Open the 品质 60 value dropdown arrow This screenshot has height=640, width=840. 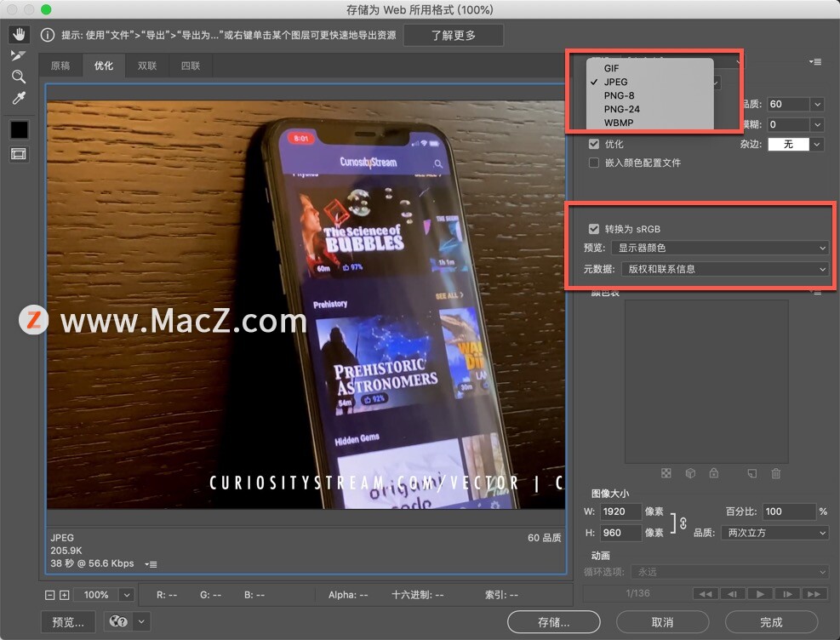817,105
